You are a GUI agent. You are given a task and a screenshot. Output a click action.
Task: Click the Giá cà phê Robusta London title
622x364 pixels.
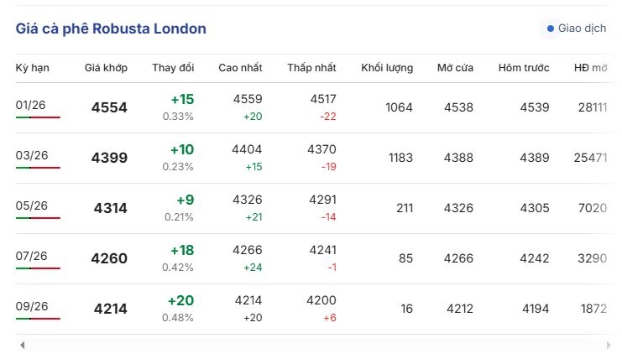pyautogui.click(x=111, y=29)
